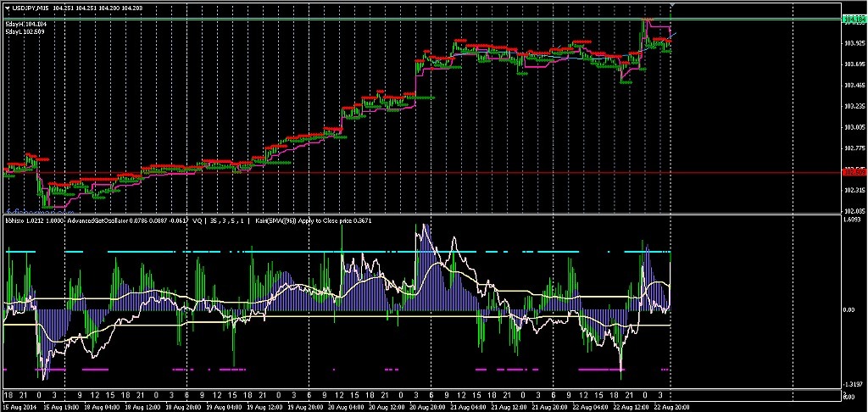Click the -1.3197 value on the indicator scale
Viewport: 868px width, 412px height.
(x=854, y=383)
